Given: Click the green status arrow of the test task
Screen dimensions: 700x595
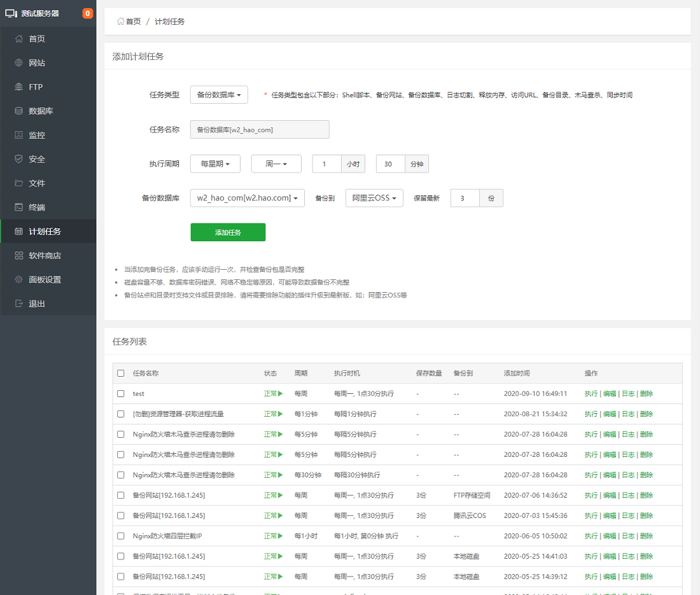Looking at the screenshot, I should click(280, 394).
